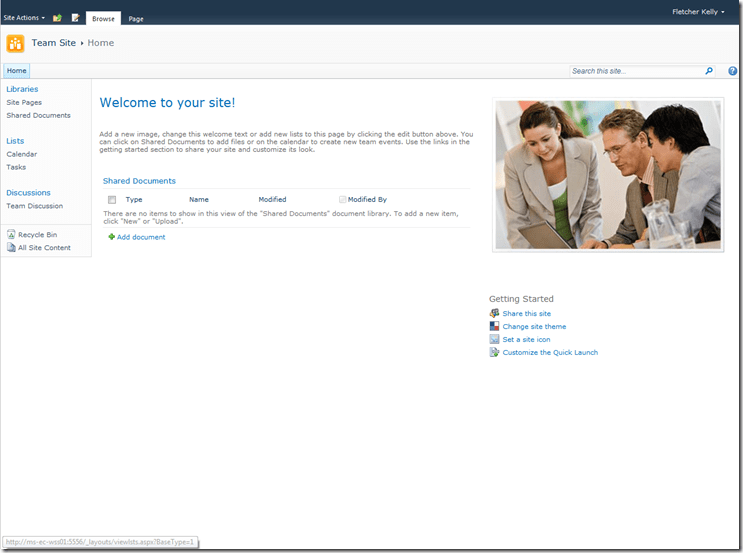The image size is (743, 553).
Task: Click the All Site Content icon
Action: pos(11,247)
